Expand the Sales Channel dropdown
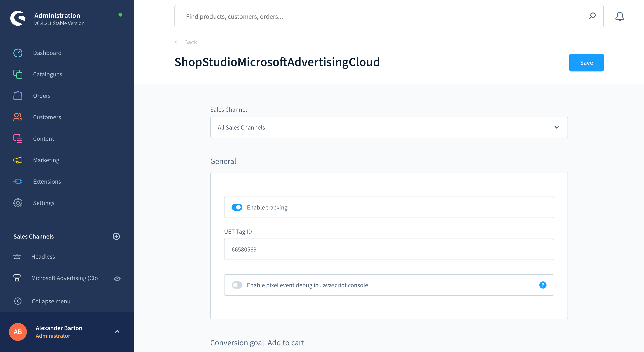 (x=557, y=127)
